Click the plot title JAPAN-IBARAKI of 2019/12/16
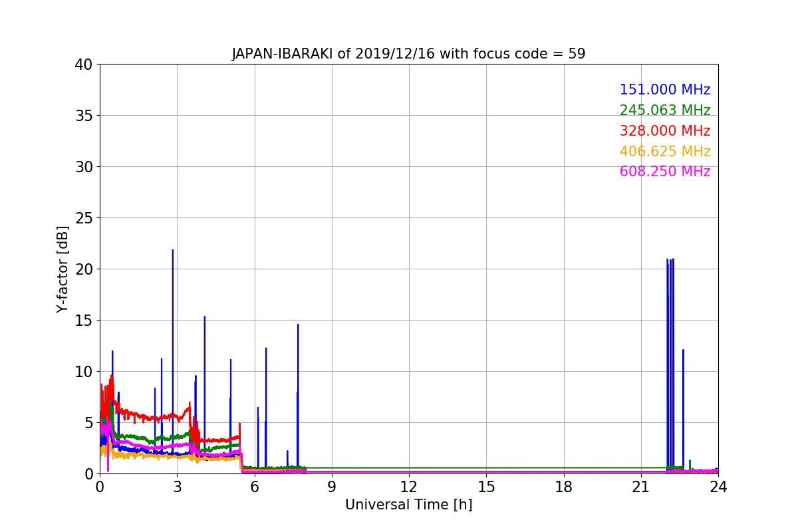798x532 pixels. pyautogui.click(x=408, y=54)
